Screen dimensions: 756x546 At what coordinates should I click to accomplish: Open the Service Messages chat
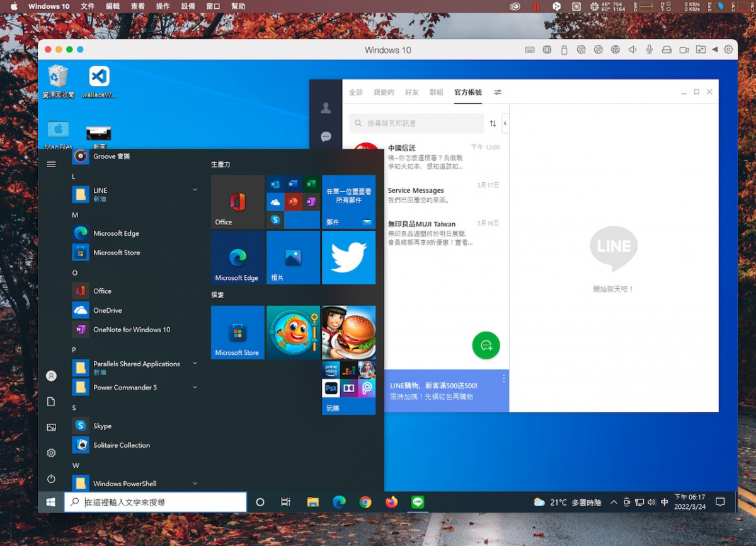[x=425, y=195]
